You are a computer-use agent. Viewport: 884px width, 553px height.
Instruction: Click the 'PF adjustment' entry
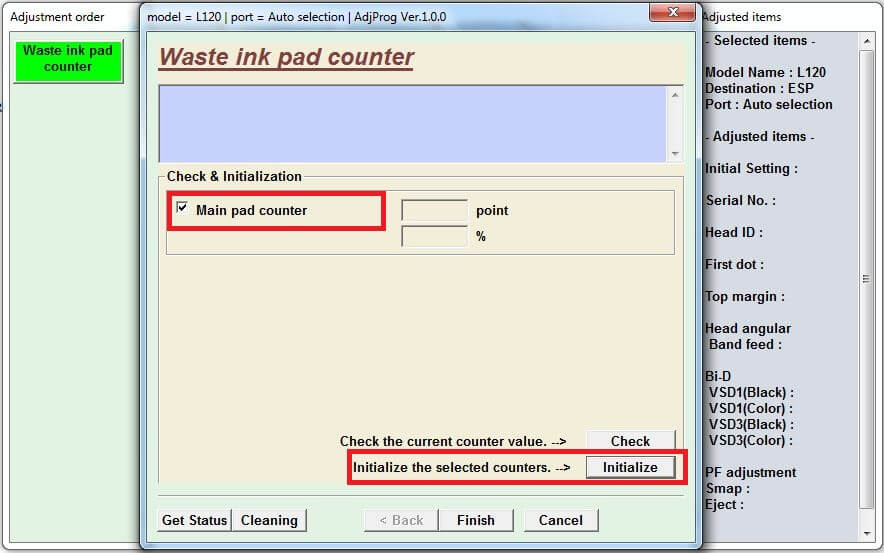click(750, 472)
